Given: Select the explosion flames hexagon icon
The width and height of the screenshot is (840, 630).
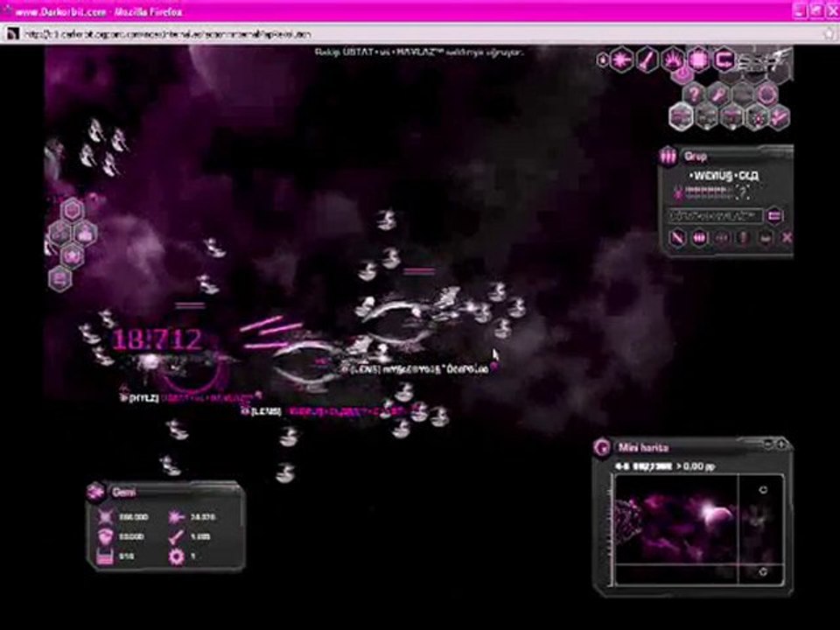Looking at the screenshot, I should (674, 59).
